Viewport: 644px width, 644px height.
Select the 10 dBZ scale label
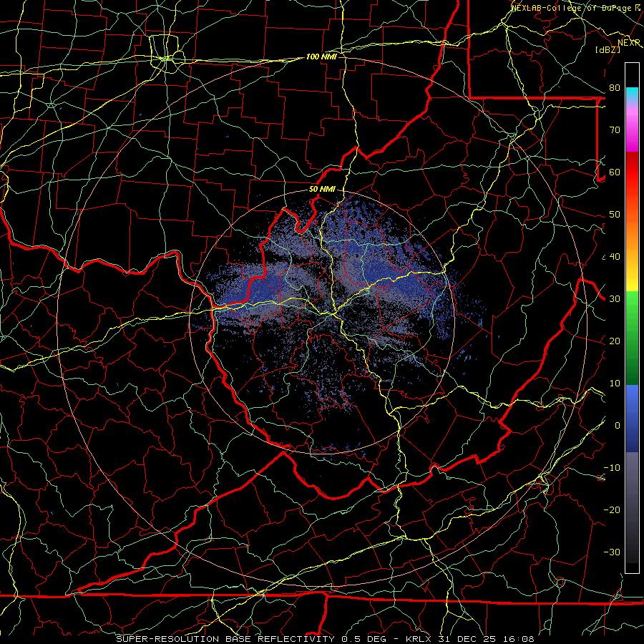click(x=615, y=384)
